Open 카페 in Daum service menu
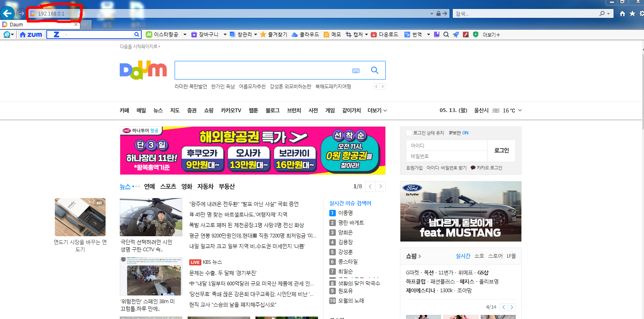Viewport: 644px width, 319px height. (x=124, y=110)
